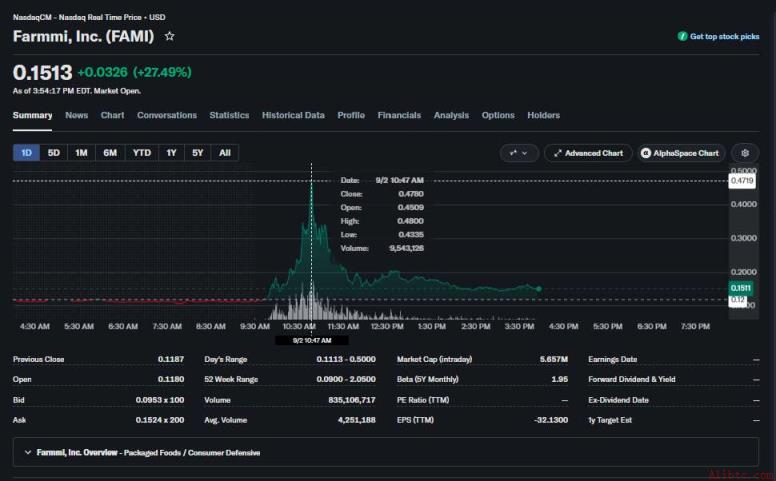The width and height of the screenshot is (776, 481).
Task: Click the Ask value 0.1524 x 200
Action: tap(160, 420)
